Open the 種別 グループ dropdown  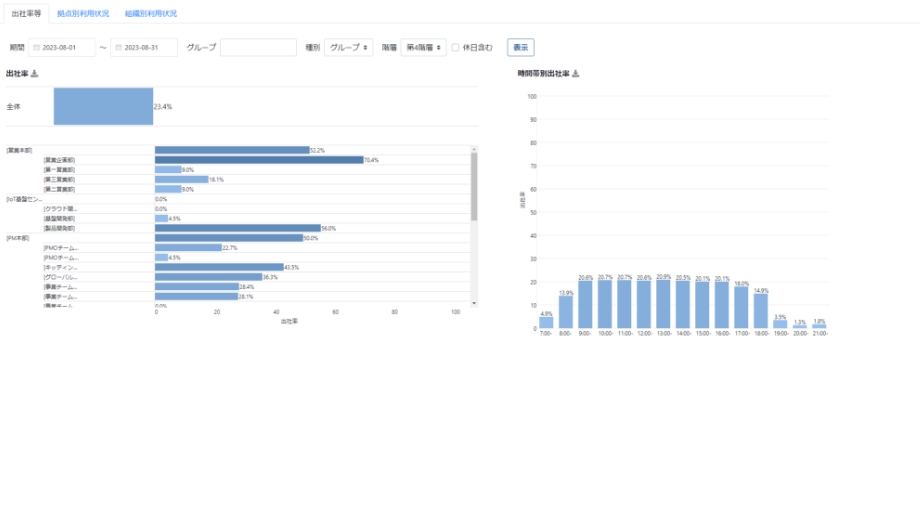pyautogui.click(x=348, y=47)
